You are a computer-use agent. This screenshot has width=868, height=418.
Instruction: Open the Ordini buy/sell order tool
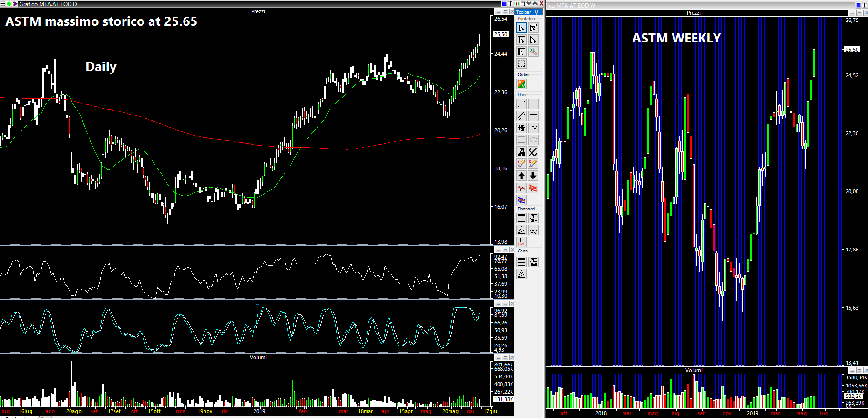tap(521, 84)
